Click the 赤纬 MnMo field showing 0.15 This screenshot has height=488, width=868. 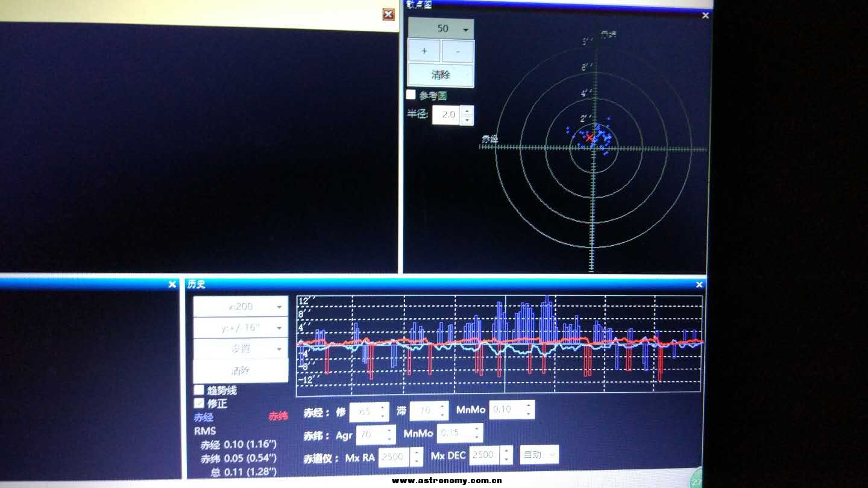coord(454,433)
